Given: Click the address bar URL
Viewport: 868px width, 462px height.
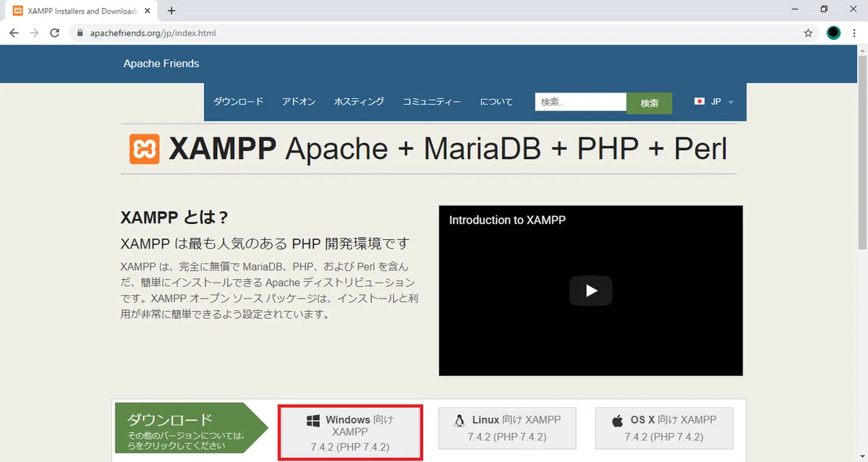Looking at the screenshot, I should pyautogui.click(x=153, y=33).
